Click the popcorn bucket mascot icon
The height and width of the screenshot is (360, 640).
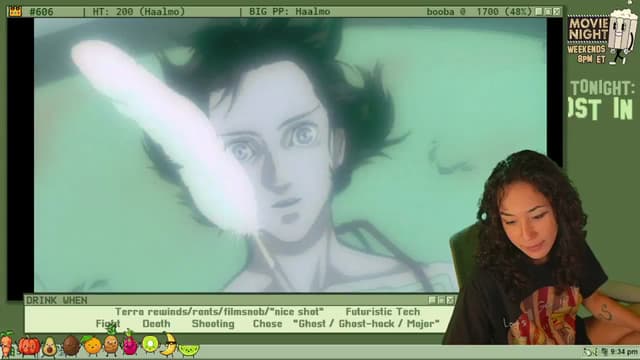tap(622, 36)
